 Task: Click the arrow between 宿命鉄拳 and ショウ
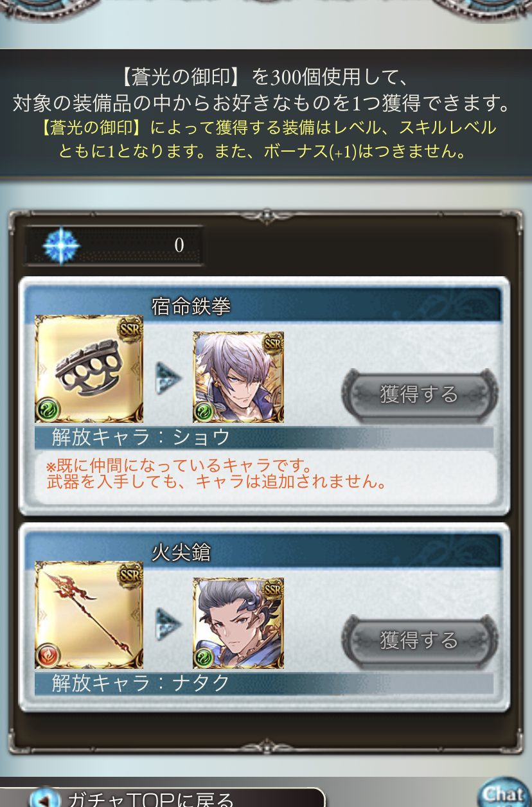(x=168, y=378)
